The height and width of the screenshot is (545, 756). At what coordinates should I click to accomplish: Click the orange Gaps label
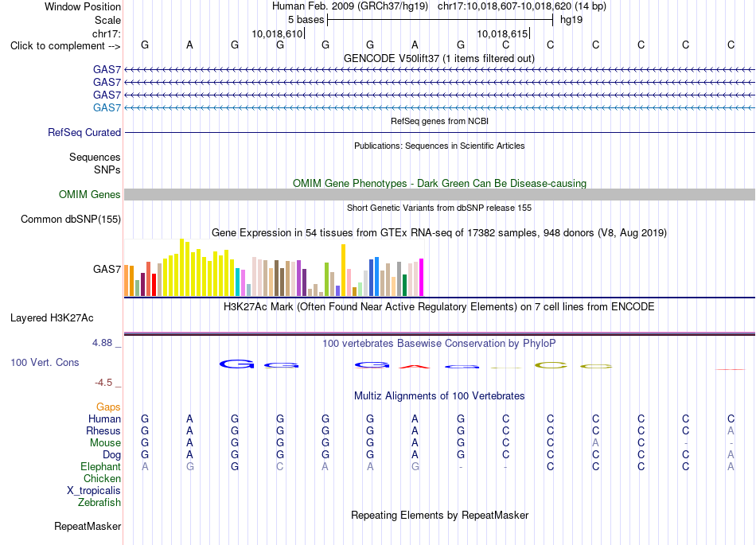coord(108,407)
